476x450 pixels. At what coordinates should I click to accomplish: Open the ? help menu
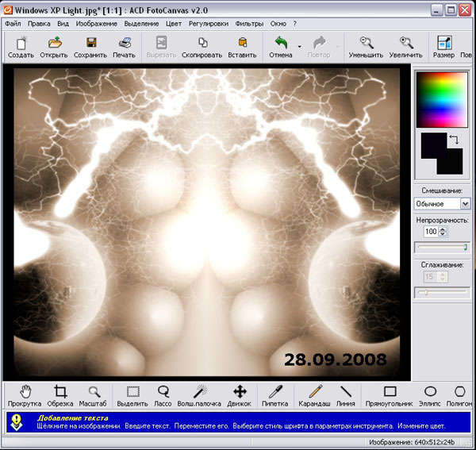coord(295,24)
